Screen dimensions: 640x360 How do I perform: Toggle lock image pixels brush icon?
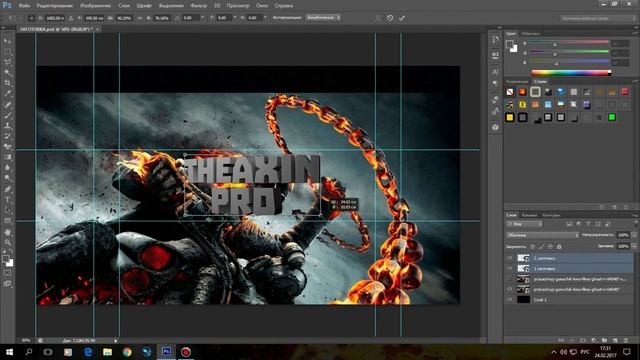tap(541, 247)
